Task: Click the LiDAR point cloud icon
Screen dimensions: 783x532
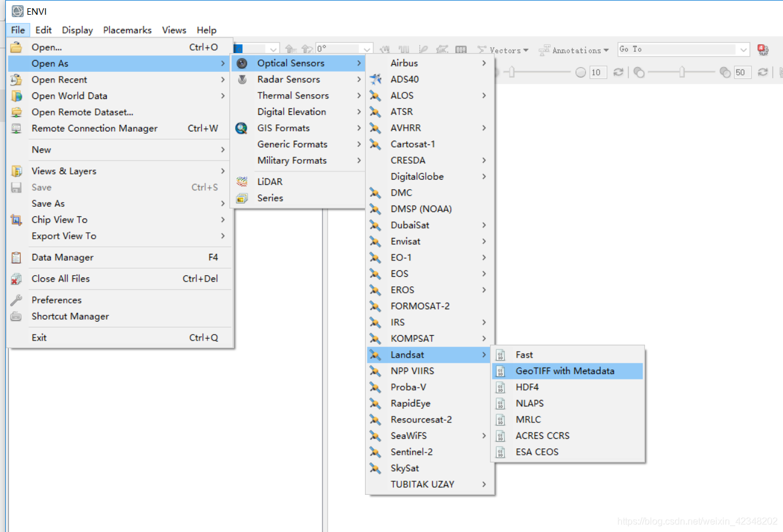Action: point(242,181)
